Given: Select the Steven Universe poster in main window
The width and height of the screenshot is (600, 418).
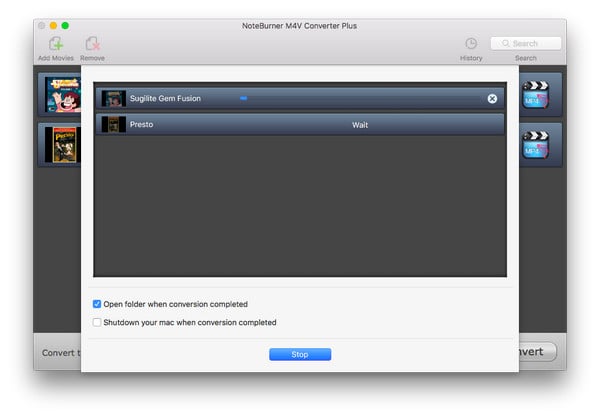Looking at the screenshot, I should pyautogui.click(x=63, y=95).
